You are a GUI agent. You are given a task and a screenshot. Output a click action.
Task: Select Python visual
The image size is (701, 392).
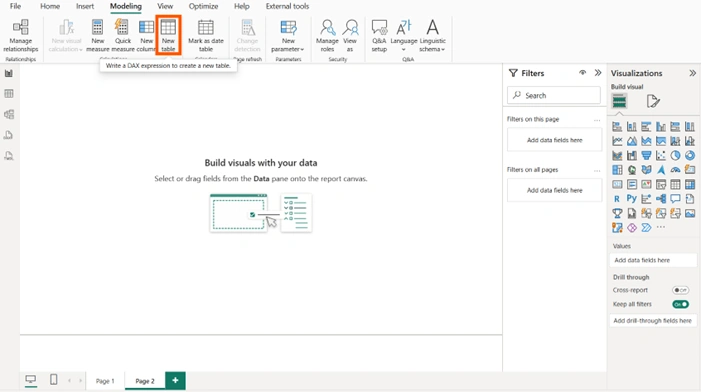[x=631, y=198]
